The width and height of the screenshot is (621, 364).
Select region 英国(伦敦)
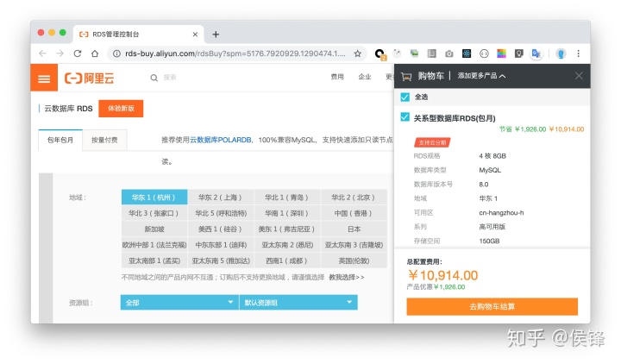pyautogui.click(x=354, y=260)
